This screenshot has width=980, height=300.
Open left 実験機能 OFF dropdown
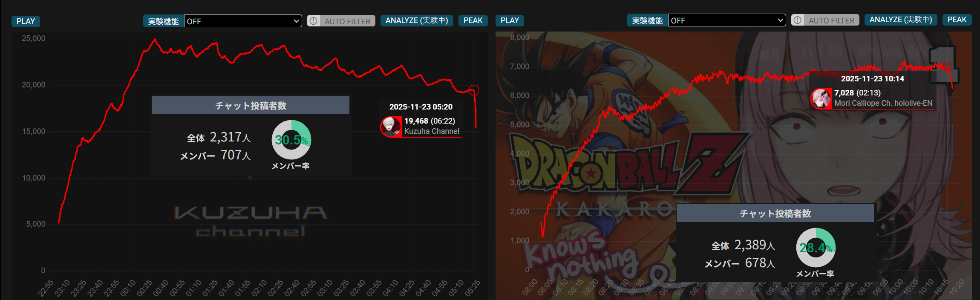243,21
